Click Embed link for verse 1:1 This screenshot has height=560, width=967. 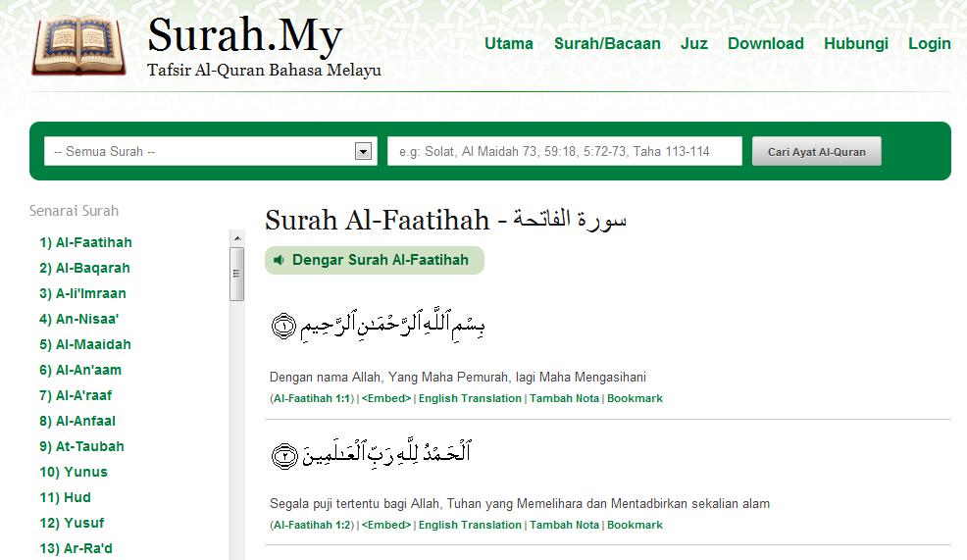386,398
